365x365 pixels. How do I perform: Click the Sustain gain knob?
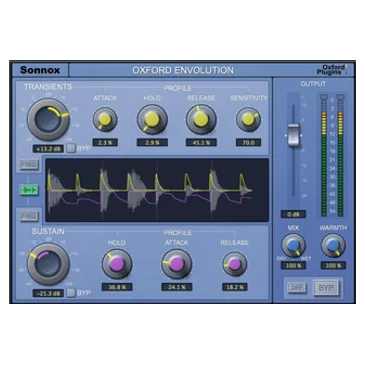click(48, 264)
